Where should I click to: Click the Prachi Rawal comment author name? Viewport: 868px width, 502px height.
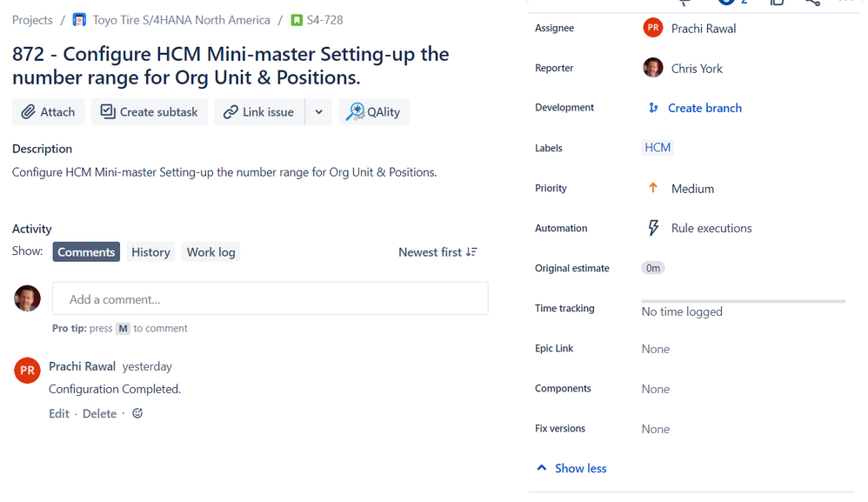pos(82,366)
